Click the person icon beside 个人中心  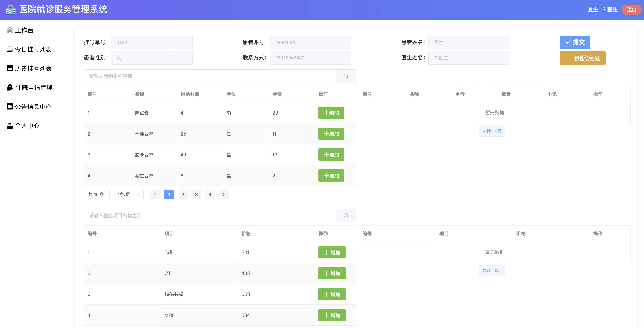click(x=10, y=126)
